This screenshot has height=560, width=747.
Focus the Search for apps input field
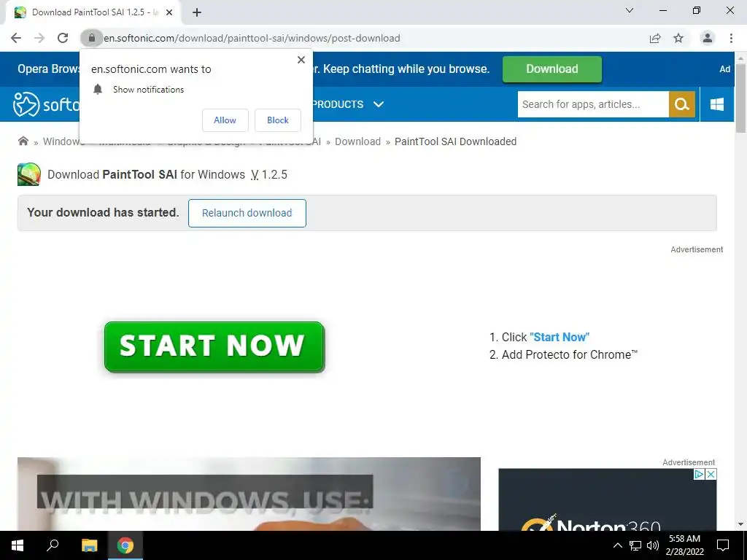click(x=593, y=104)
